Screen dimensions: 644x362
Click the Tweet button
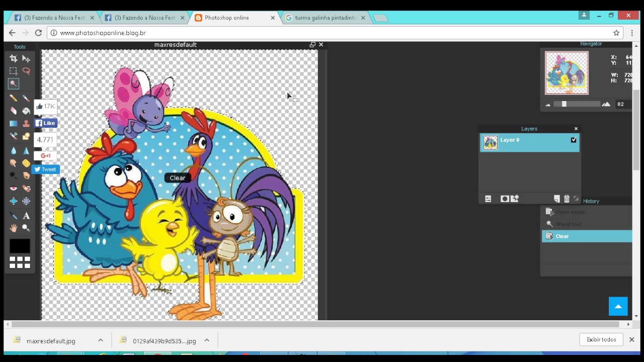[45, 169]
